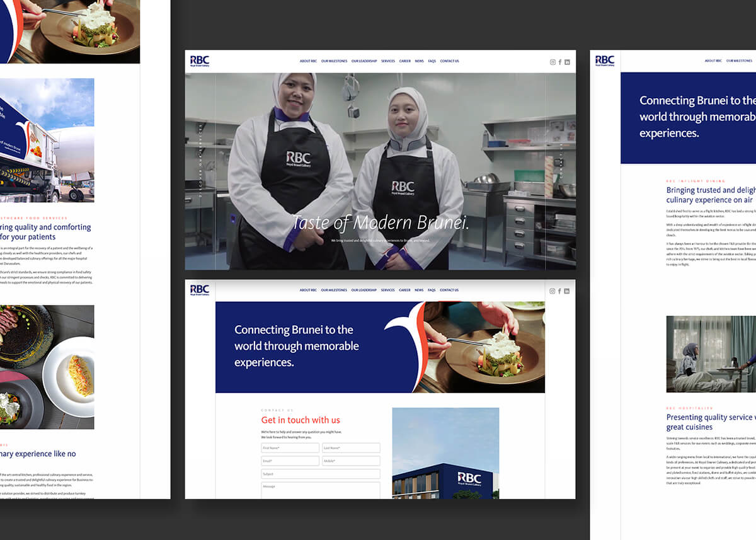This screenshot has width=756, height=540.
Task: Open Our Milestones in the homepage navigation
Action: pos(334,61)
